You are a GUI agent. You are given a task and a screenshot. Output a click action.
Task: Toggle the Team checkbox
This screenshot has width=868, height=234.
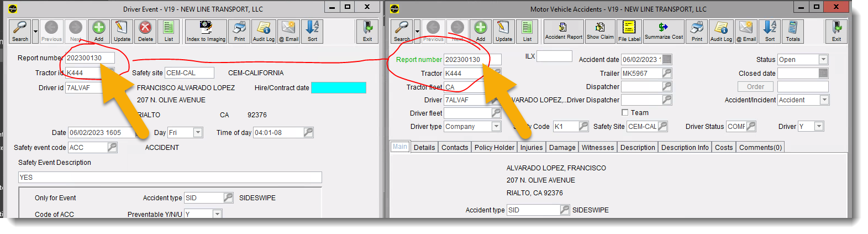(x=625, y=112)
